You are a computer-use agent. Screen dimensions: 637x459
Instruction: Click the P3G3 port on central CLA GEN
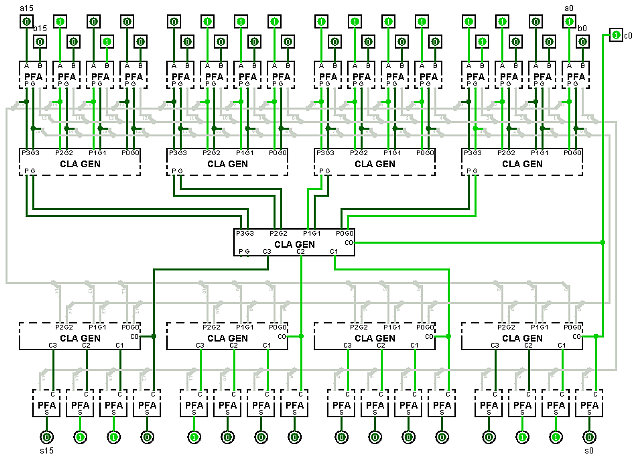click(x=245, y=233)
